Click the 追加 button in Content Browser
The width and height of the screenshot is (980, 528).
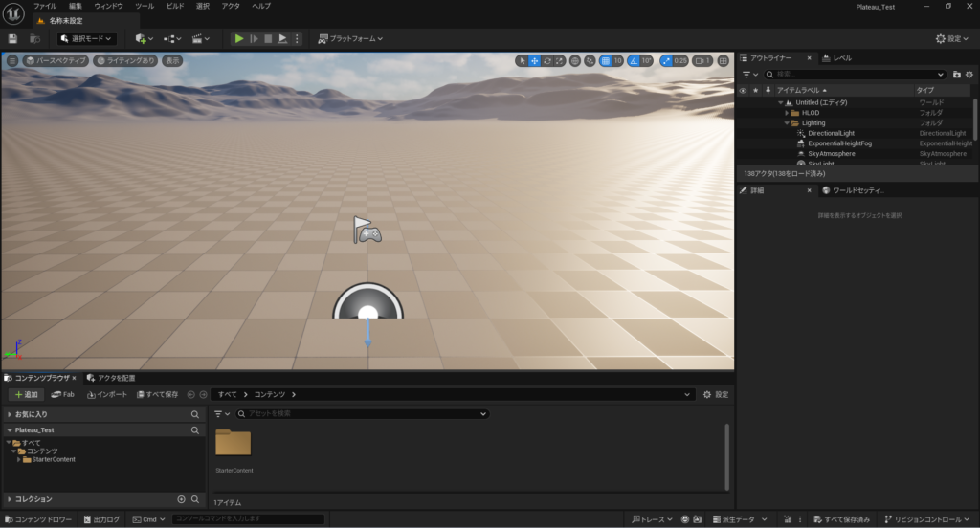pos(27,394)
